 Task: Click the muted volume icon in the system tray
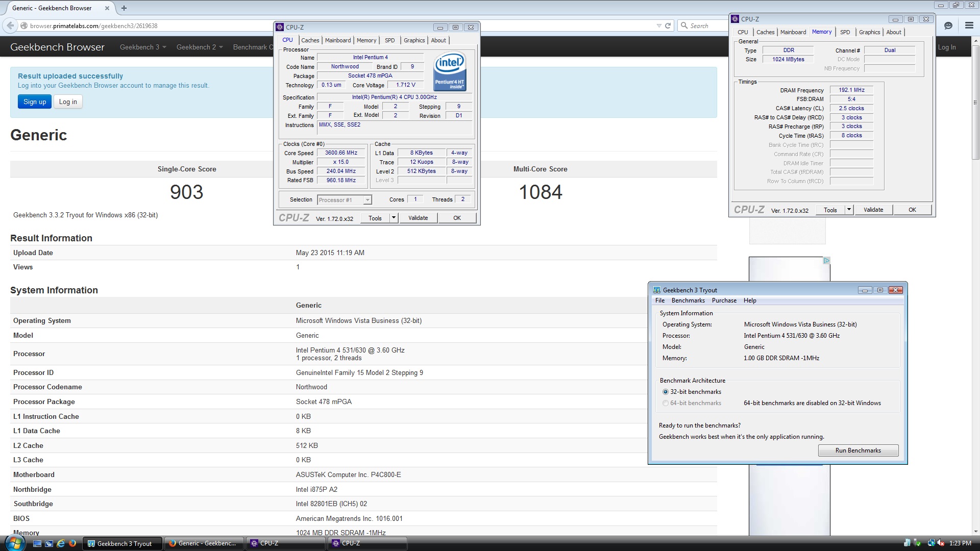pyautogui.click(x=940, y=543)
